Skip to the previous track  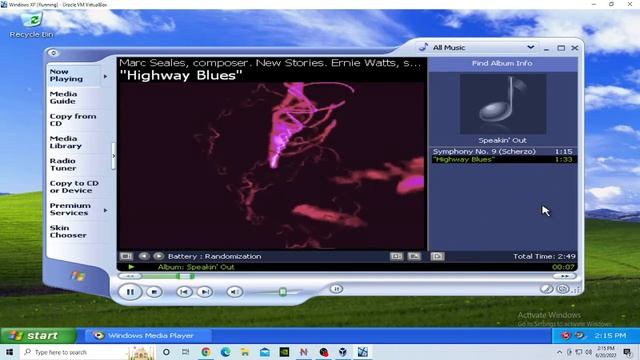(184, 292)
